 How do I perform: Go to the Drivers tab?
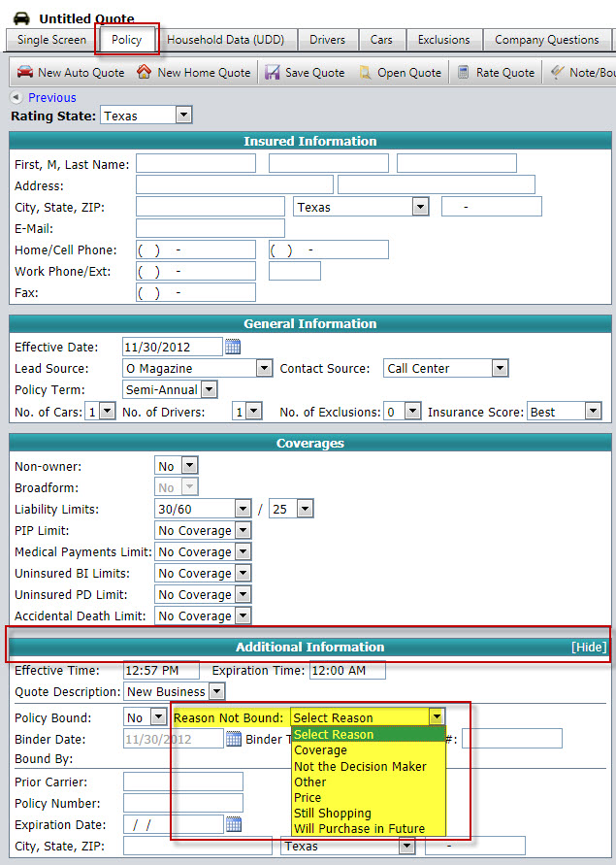tap(328, 40)
